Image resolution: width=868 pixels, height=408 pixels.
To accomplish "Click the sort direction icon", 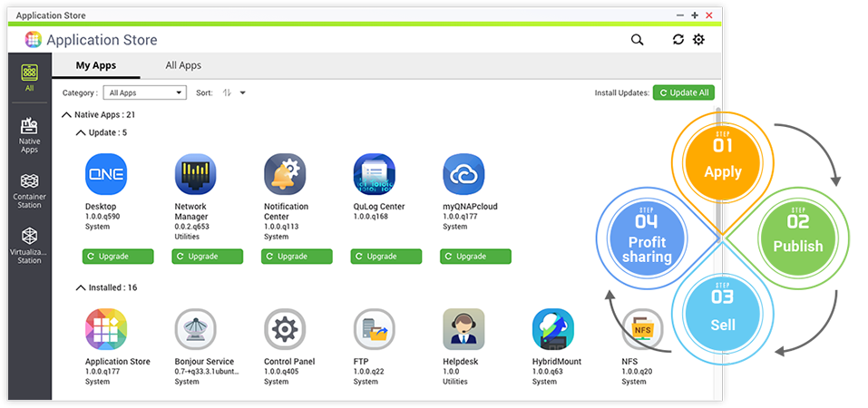I will [227, 93].
